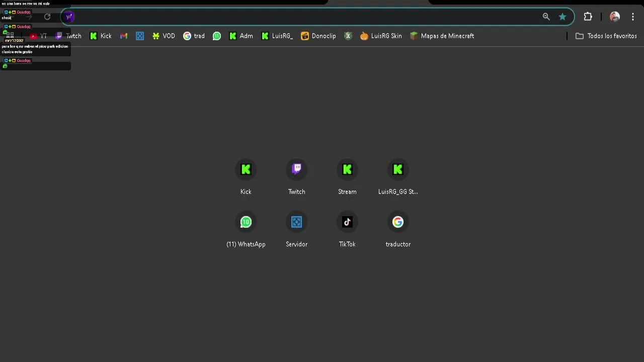Open the Gmail bookmark icon
Viewport: 644px width, 362px height.
click(124, 36)
